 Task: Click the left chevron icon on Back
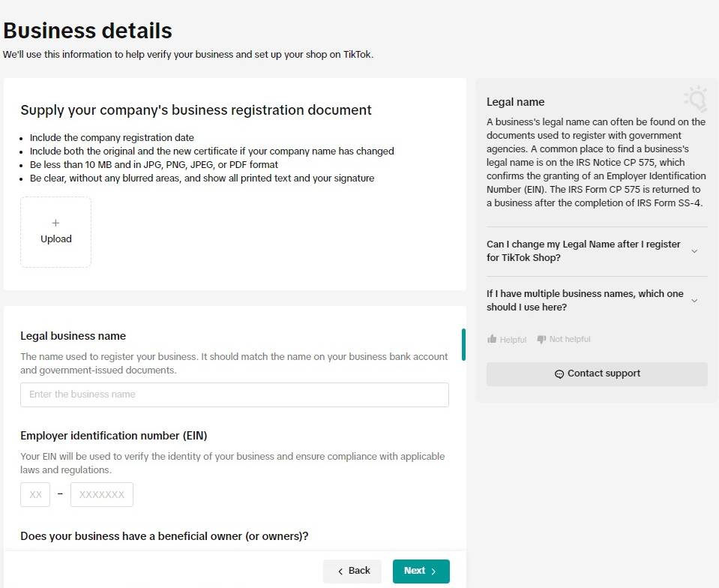pyautogui.click(x=340, y=571)
